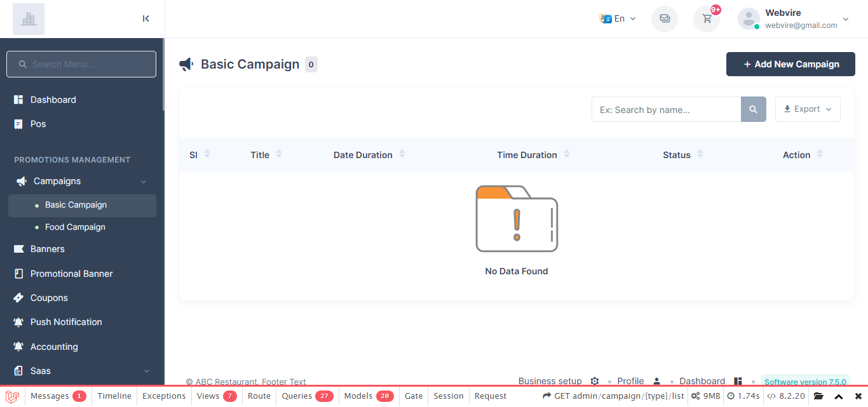Click the Add New Campaign button

(790, 64)
